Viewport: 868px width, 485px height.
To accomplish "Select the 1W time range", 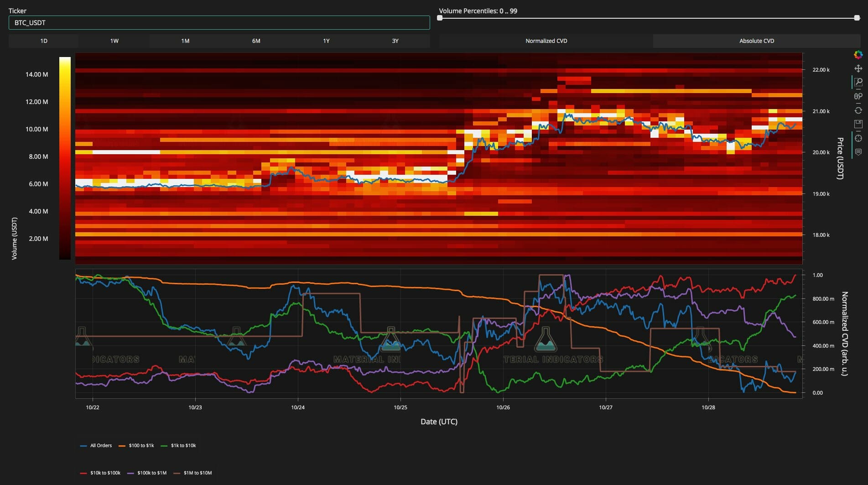I will tap(114, 41).
